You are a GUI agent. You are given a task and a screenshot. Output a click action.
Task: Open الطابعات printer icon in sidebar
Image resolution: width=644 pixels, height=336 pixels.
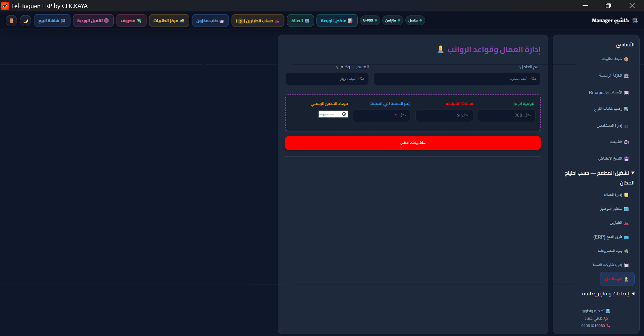[626, 142]
